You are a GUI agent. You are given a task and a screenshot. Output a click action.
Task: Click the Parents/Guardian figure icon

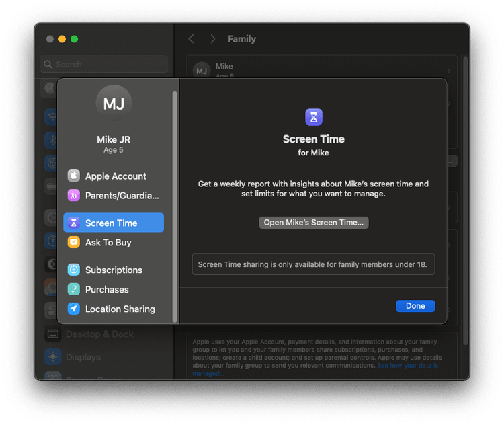point(74,195)
